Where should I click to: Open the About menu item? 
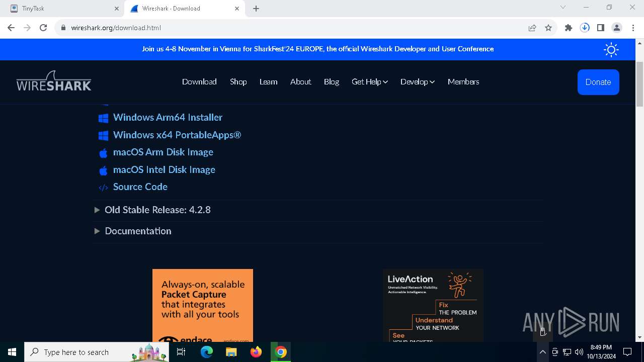[300, 82]
